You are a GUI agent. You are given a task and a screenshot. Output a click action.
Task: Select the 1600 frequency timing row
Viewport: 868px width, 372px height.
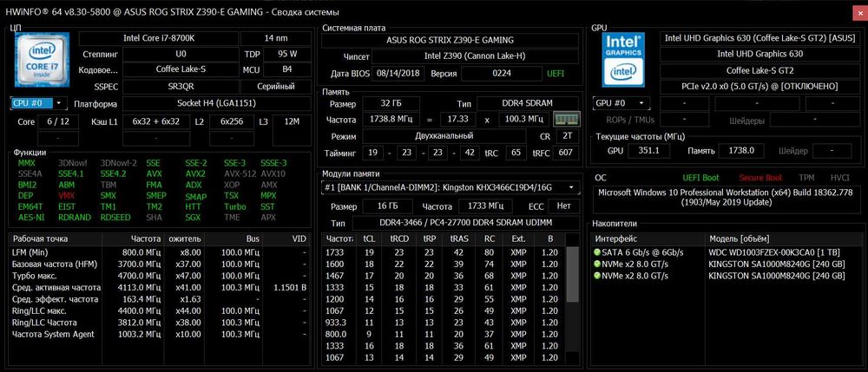pos(444,264)
